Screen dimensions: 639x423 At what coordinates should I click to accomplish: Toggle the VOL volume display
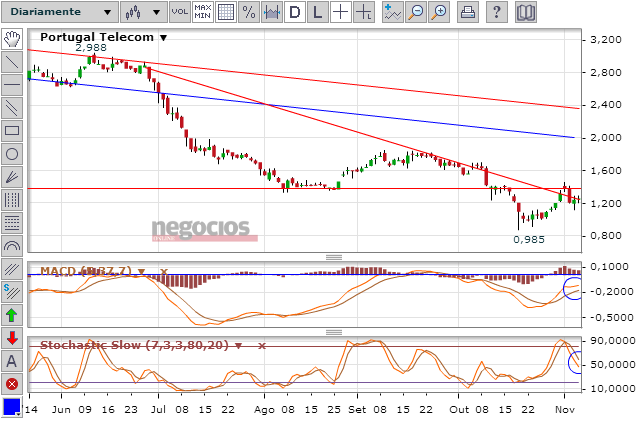pyautogui.click(x=179, y=12)
